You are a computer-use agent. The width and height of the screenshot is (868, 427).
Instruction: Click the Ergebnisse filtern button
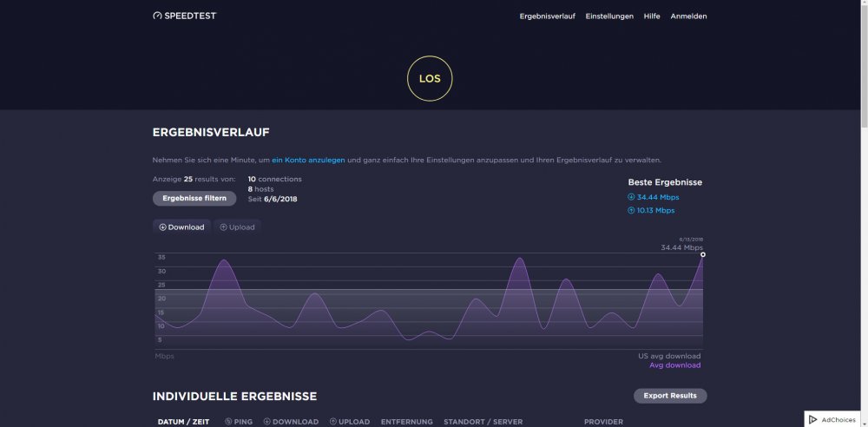click(194, 198)
